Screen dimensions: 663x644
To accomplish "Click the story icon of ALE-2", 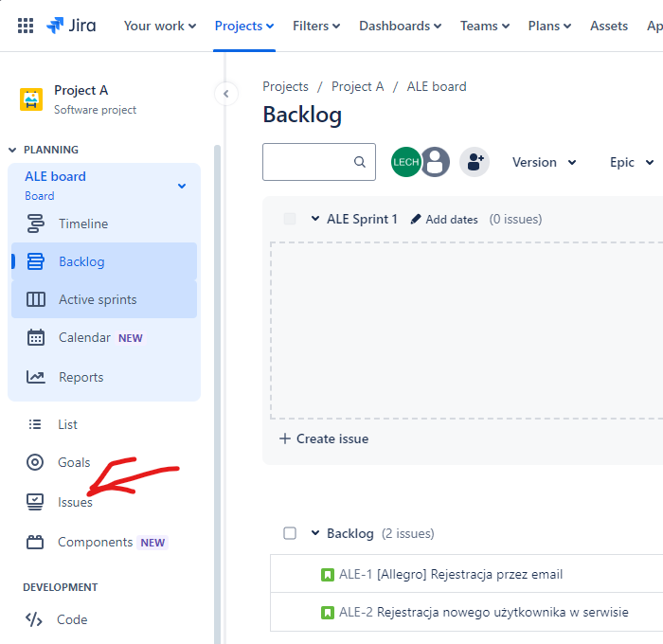I will point(328,613).
